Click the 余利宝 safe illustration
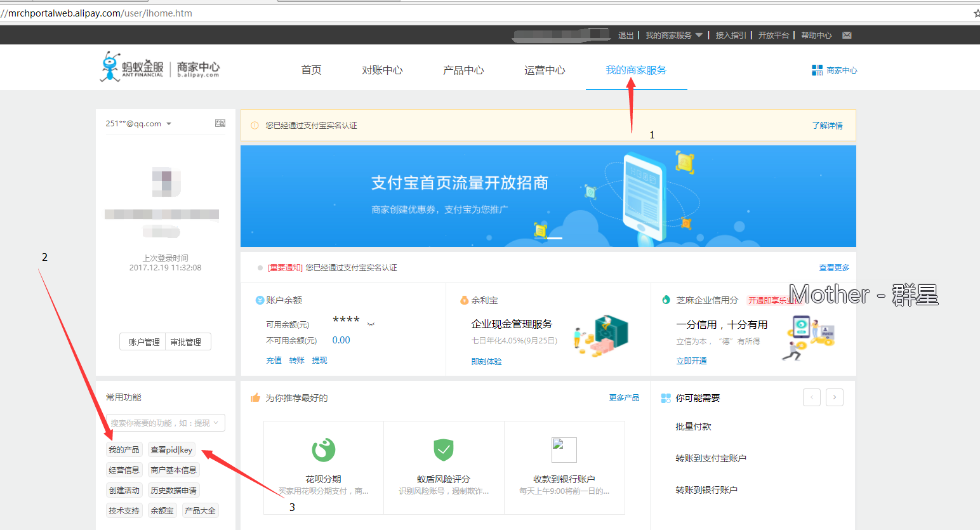Screen dimensions: 980x530 [x=601, y=336]
